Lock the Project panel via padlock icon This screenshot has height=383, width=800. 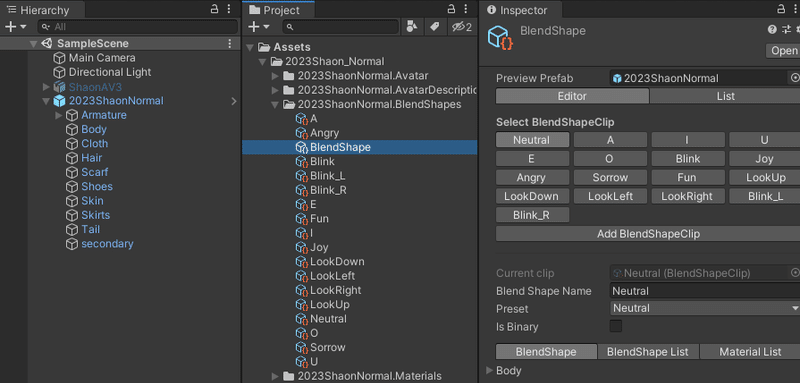(x=451, y=9)
